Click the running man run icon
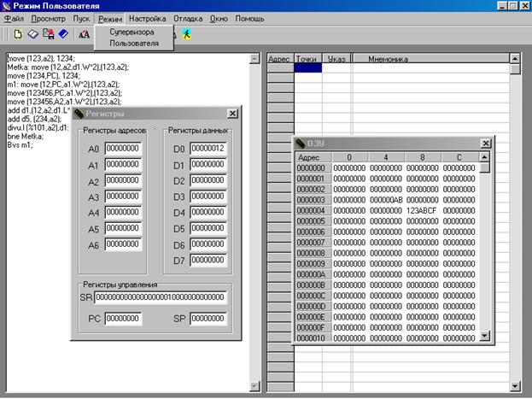The height and width of the screenshot is (399, 532). (187, 34)
